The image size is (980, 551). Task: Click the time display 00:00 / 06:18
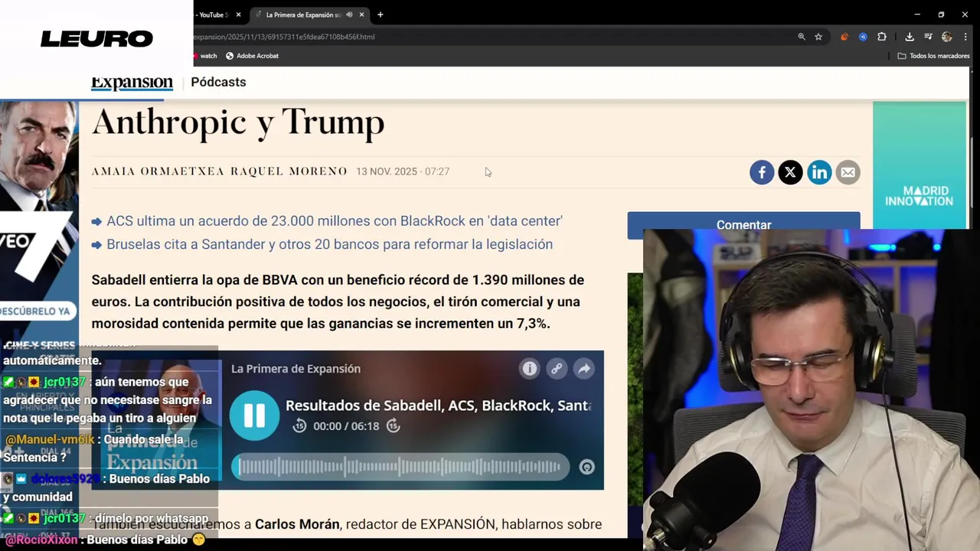tap(346, 426)
